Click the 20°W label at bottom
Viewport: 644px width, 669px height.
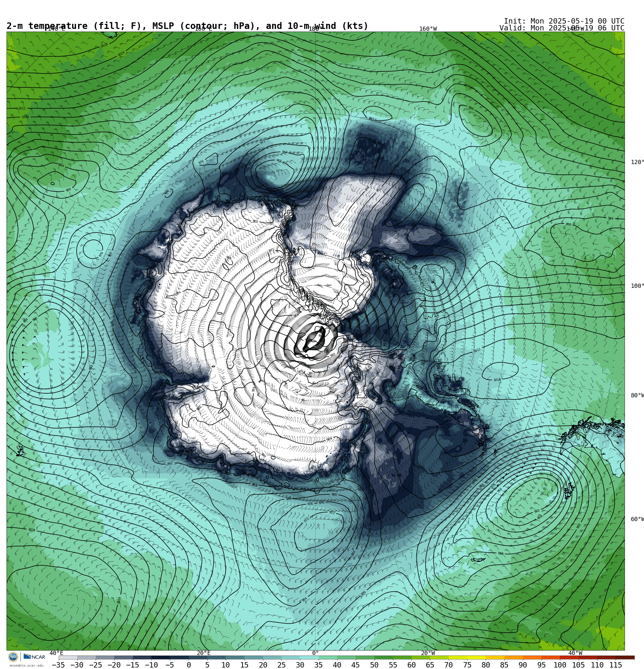[428, 653]
